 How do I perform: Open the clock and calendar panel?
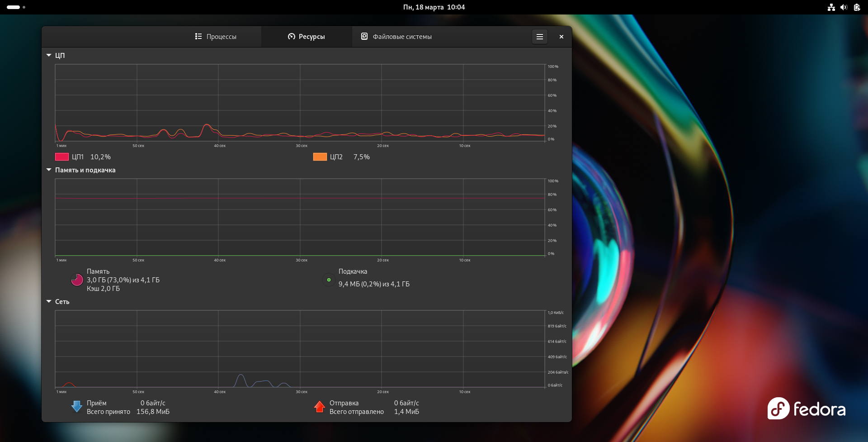click(x=434, y=7)
